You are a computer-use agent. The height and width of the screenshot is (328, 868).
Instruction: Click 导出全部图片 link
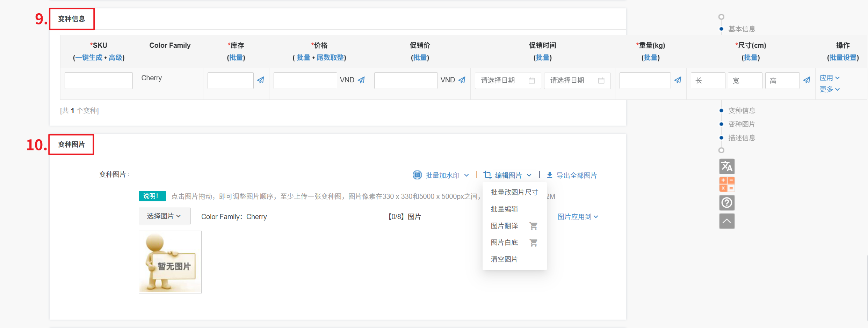[x=576, y=176]
